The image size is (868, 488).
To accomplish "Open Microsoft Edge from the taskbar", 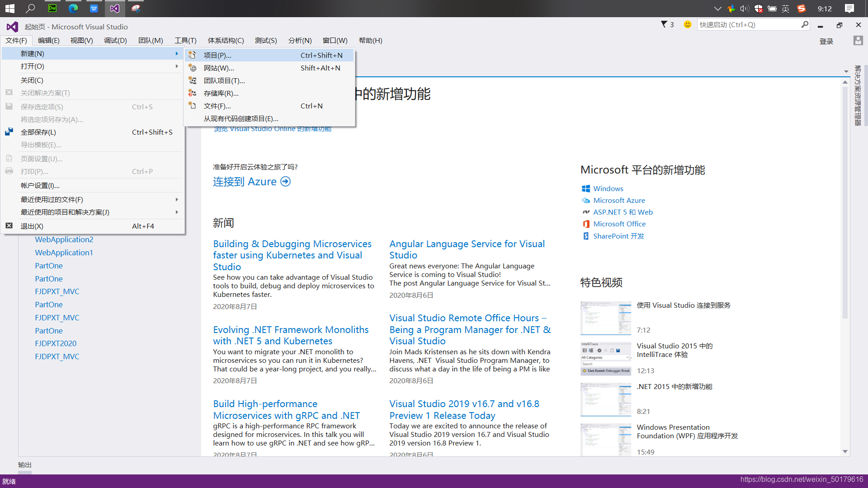I will click(73, 8).
